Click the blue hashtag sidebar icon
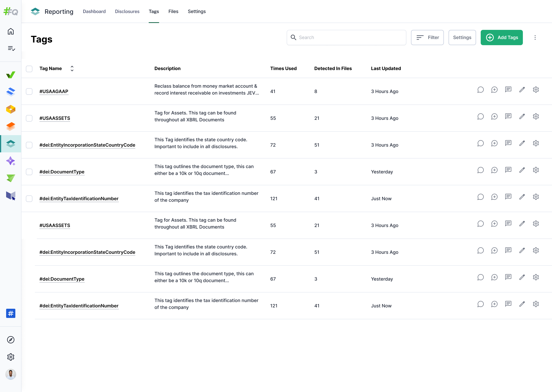 (11, 313)
